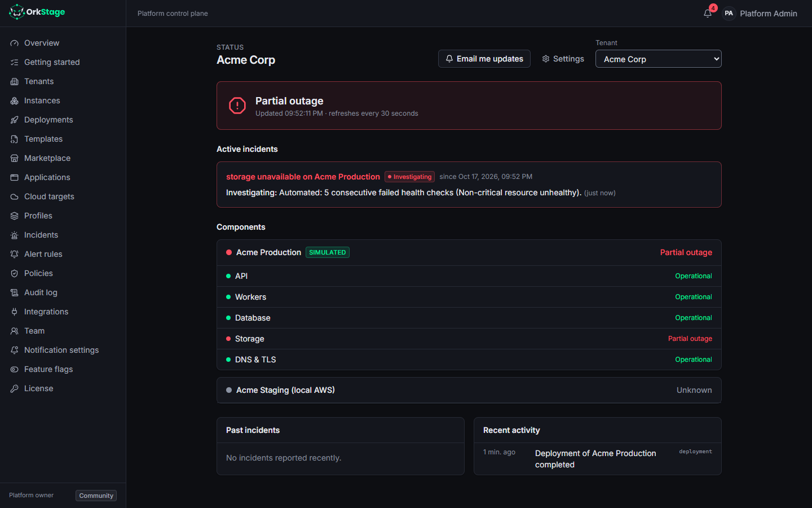Click the Cloud targets cloud icon
The width and height of the screenshot is (812, 508).
click(x=15, y=196)
